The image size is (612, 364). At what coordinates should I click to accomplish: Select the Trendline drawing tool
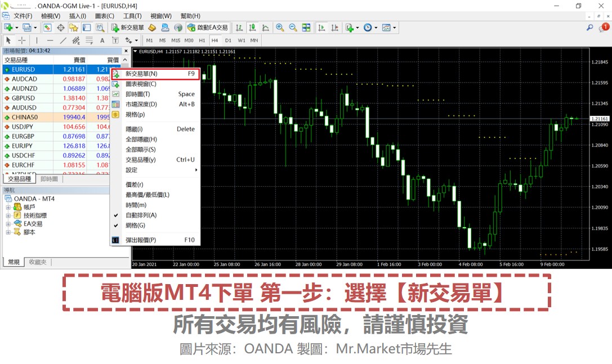63,40
